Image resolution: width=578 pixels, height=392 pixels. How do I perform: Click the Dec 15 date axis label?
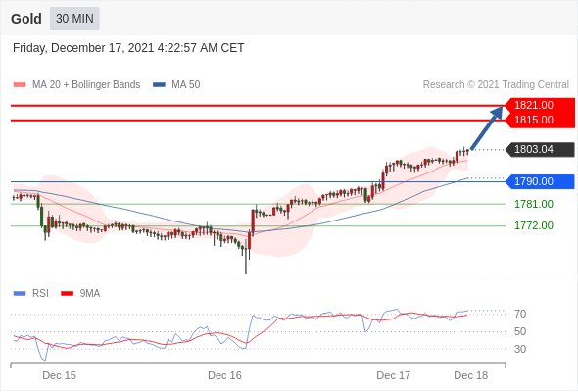tap(59, 375)
